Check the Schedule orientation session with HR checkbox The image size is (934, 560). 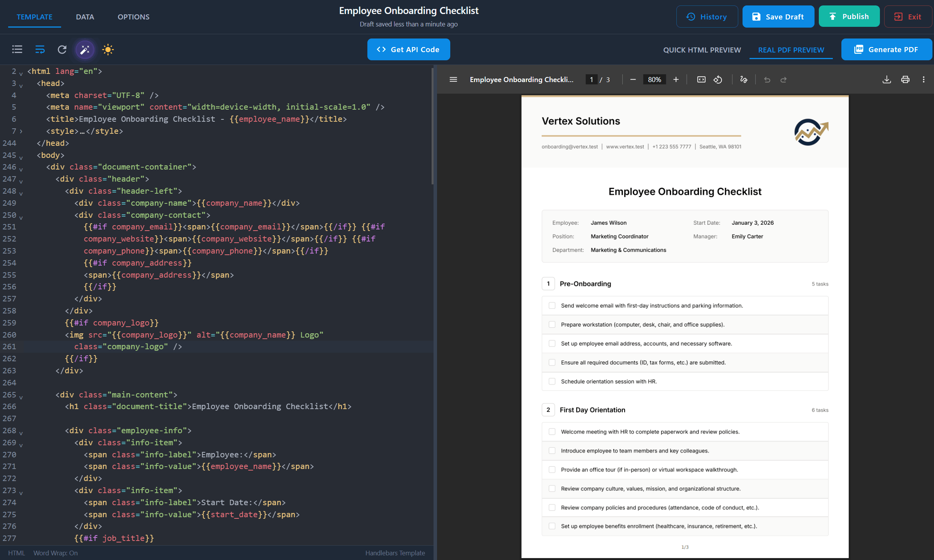[552, 381]
